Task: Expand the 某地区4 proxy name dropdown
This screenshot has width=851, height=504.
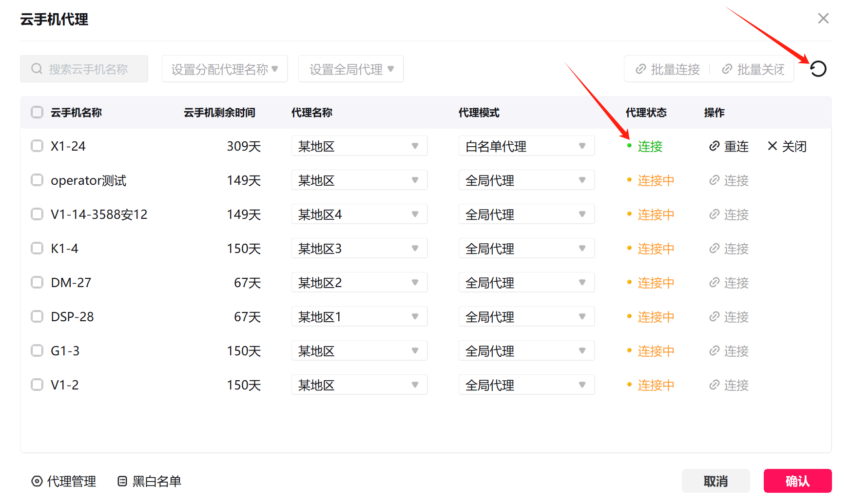Action: (359, 214)
